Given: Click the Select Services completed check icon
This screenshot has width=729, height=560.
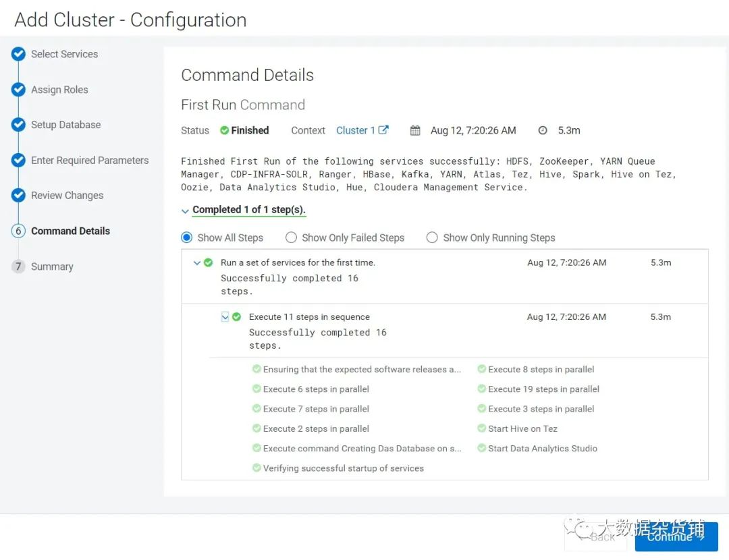Looking at the screenshot, I should coord(18,54).
